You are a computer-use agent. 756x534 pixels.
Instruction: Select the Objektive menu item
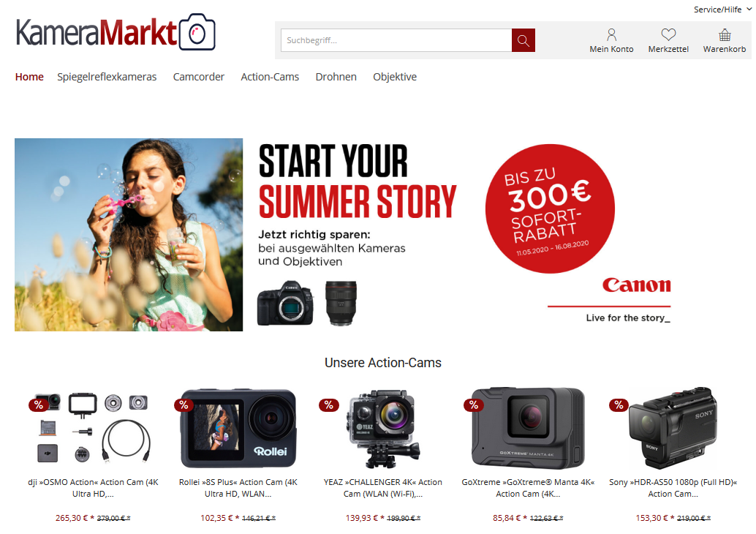click(395, 77)
